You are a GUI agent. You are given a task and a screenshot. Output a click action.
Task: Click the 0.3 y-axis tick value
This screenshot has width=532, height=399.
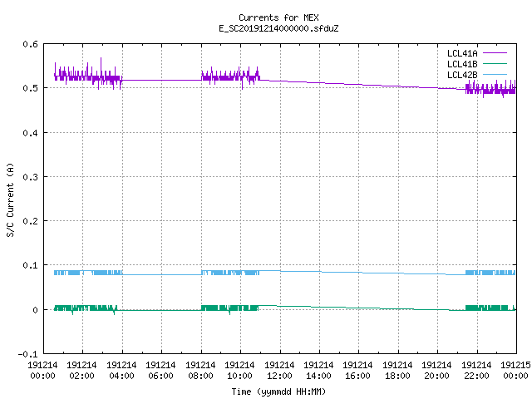30,177
